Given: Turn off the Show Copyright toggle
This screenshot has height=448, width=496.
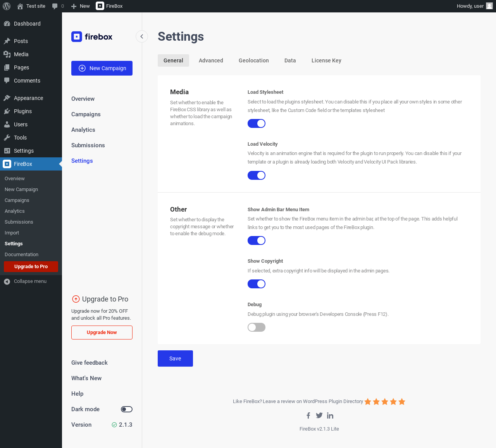Looking at the screenshot, I should tap(257, 284).
